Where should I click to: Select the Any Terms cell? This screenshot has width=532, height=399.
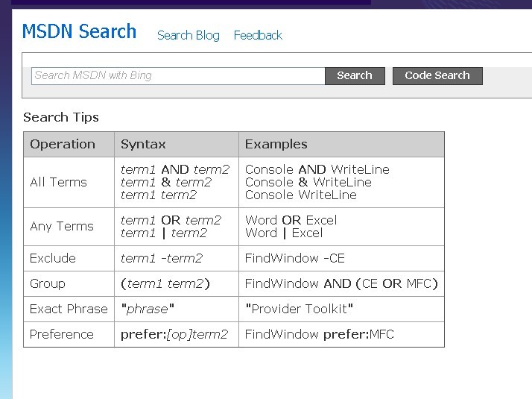pyautogui.click(x=69, y=227)
